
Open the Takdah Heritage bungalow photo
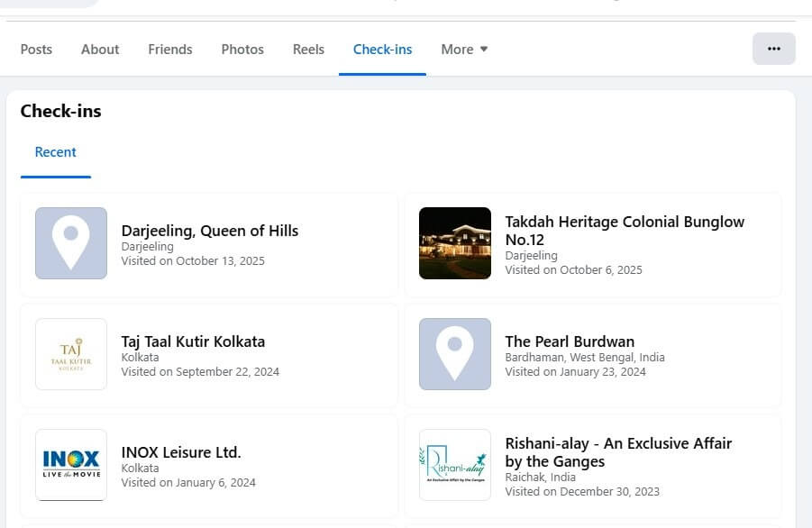pyautogui.click(x=455, y=243)
